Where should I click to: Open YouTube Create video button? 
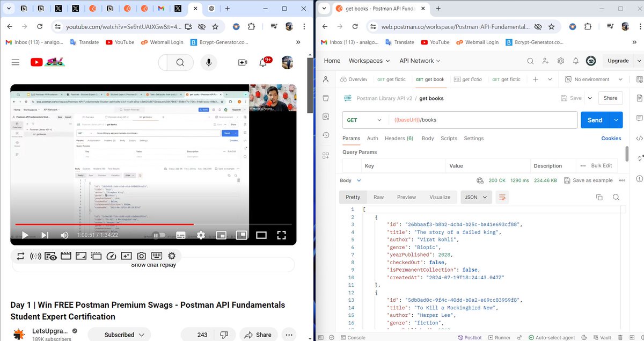(243, 63)
